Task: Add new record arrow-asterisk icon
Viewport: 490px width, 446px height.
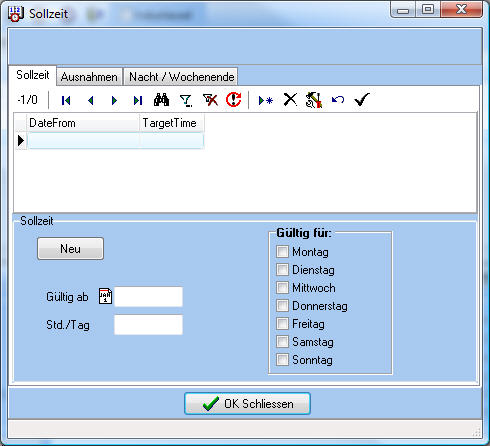Action: tap(266, 100)
